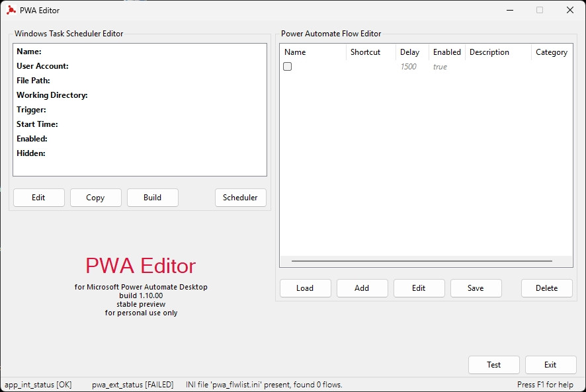Viewport: 586px width, 392px height.
Task: Click the Description column header
Action: [498, 52]
